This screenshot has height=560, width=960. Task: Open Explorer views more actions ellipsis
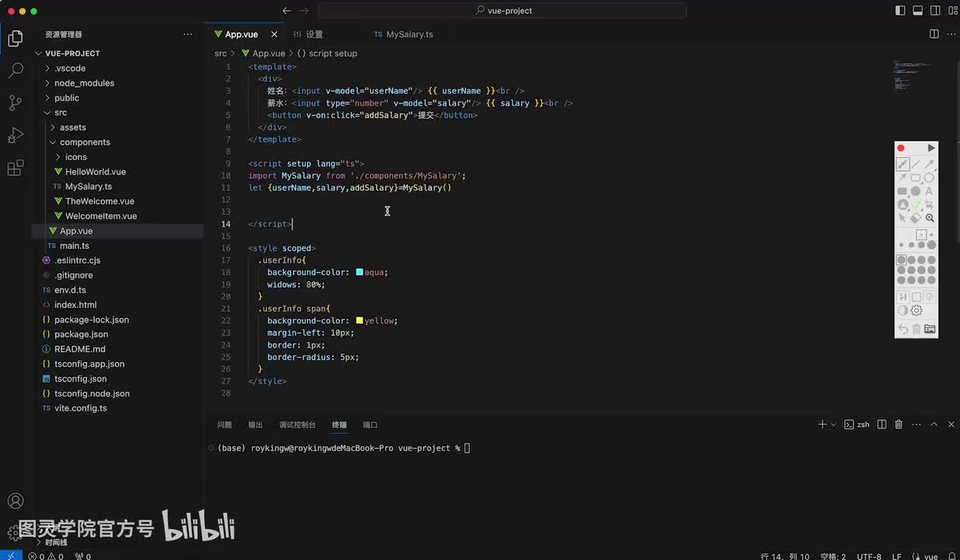pos(187,34)
